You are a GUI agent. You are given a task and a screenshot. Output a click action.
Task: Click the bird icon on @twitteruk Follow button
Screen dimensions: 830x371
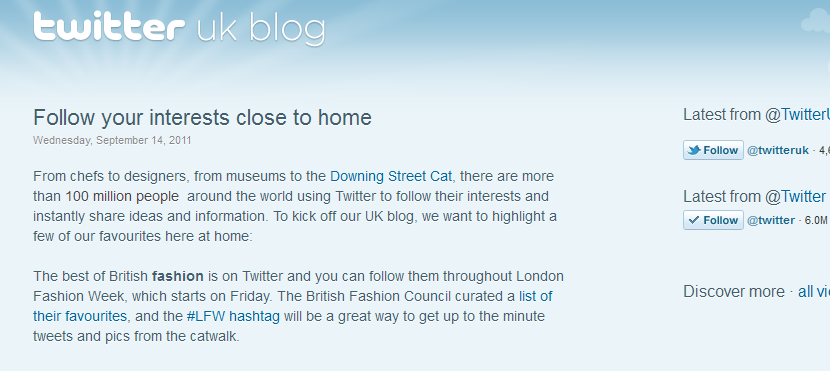[x=693, y=150]
